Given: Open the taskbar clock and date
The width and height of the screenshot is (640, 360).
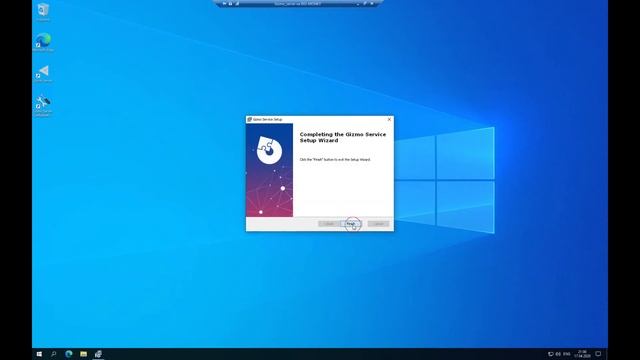Looking at the screenshot, I should [x=582, y=354].
